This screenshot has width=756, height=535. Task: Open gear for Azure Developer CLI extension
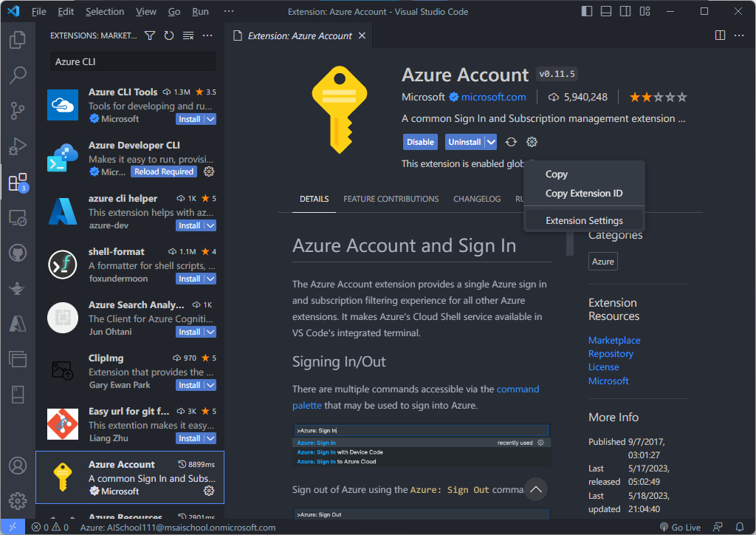[209, 171]
